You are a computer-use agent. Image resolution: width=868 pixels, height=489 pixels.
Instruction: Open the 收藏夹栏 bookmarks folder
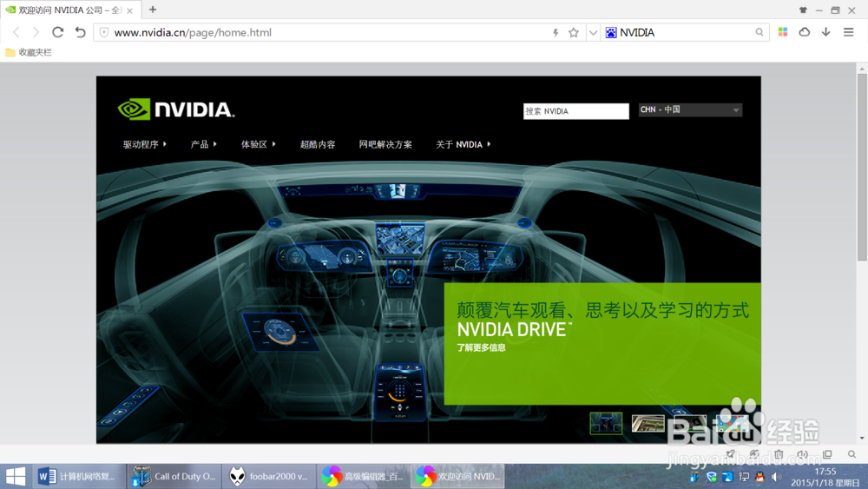click(x=29, y=52)
